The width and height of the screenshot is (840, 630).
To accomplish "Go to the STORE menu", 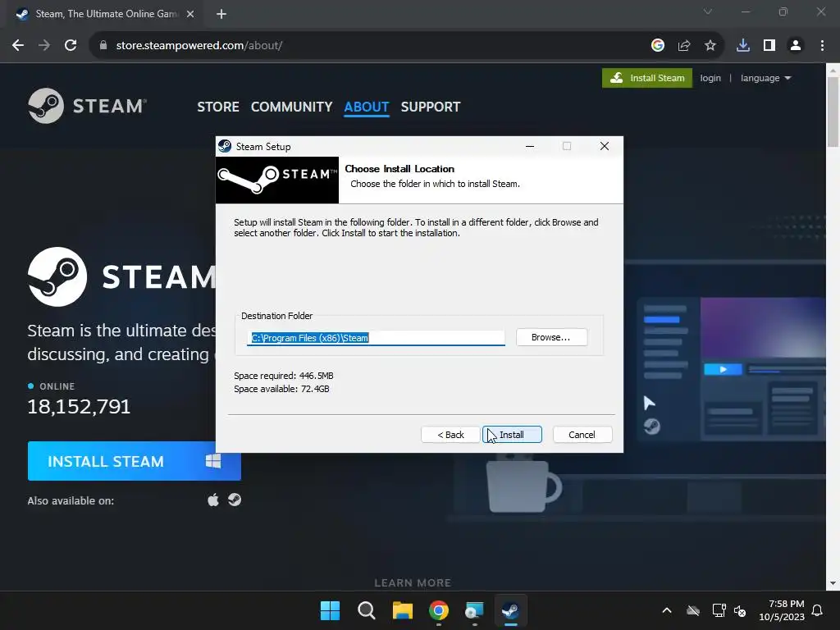I will (218, 107).
